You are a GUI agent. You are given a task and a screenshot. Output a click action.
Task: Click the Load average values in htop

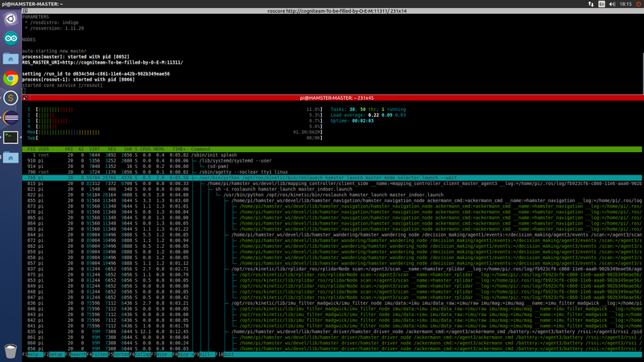click(387, 115)
